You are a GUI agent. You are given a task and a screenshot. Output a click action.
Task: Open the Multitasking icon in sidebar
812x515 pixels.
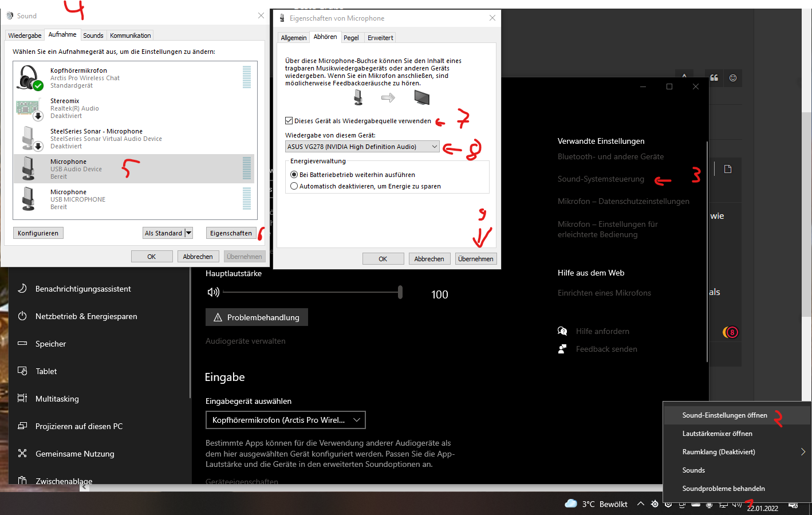[22, 399]
